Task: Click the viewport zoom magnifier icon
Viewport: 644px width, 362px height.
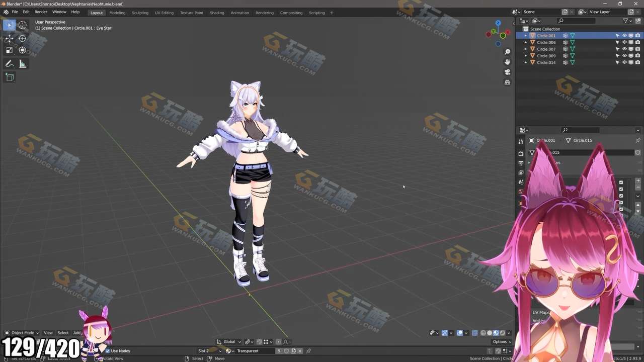Action: coord(507,52)
